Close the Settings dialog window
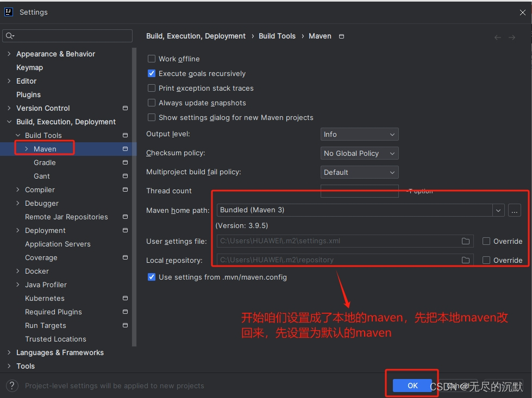532x398 pixels. click(523, 12)
